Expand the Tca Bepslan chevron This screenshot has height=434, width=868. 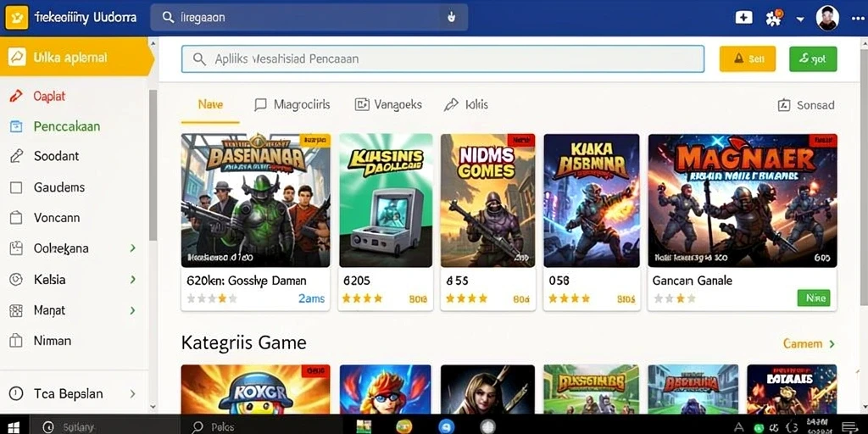[x=133, y=393]
